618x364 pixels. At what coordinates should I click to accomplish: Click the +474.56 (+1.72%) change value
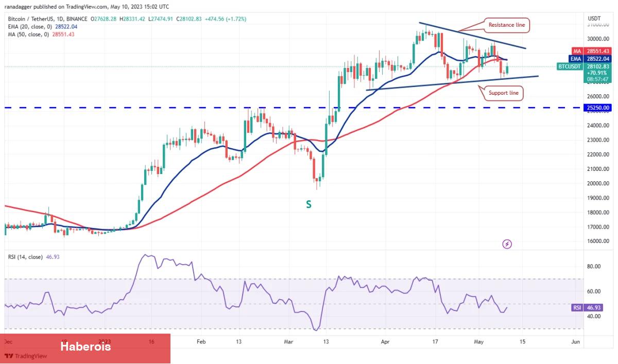click(226, 19)
